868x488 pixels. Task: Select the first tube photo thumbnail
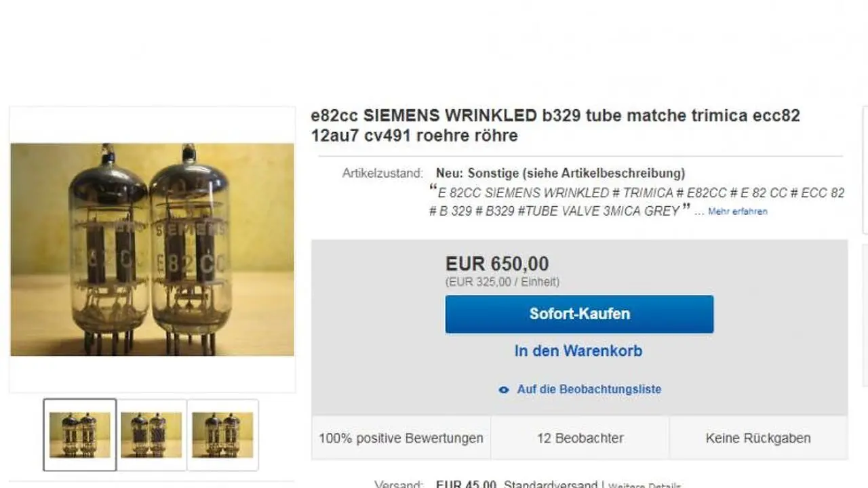[80, 434]
